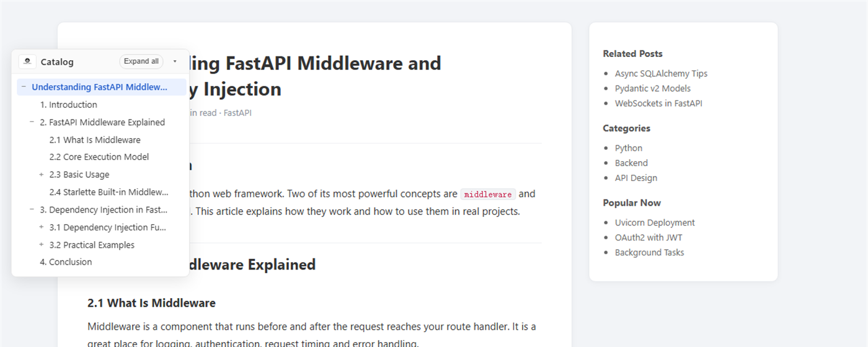This screenshot has width=868, height=347.
Task: Jump to 1. Introduction in catalog
Action: click(68, 105)
